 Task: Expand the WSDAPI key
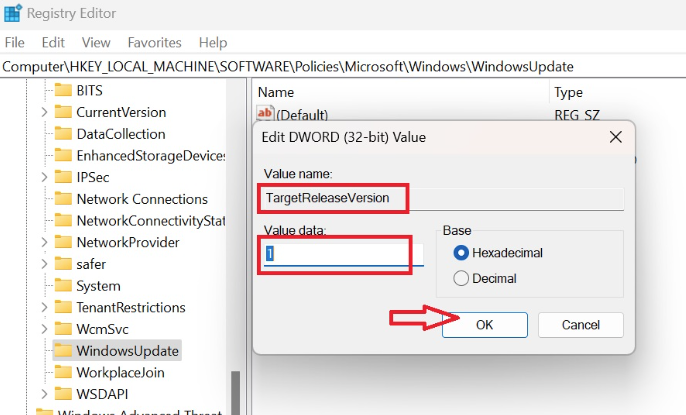44,394
